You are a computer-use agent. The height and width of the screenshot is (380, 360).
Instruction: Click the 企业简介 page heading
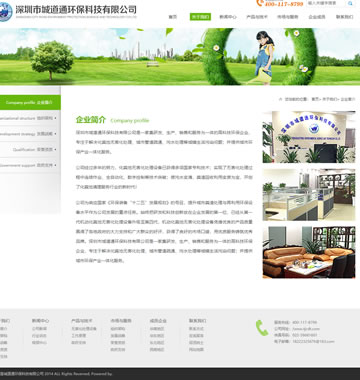coord(91,120)
